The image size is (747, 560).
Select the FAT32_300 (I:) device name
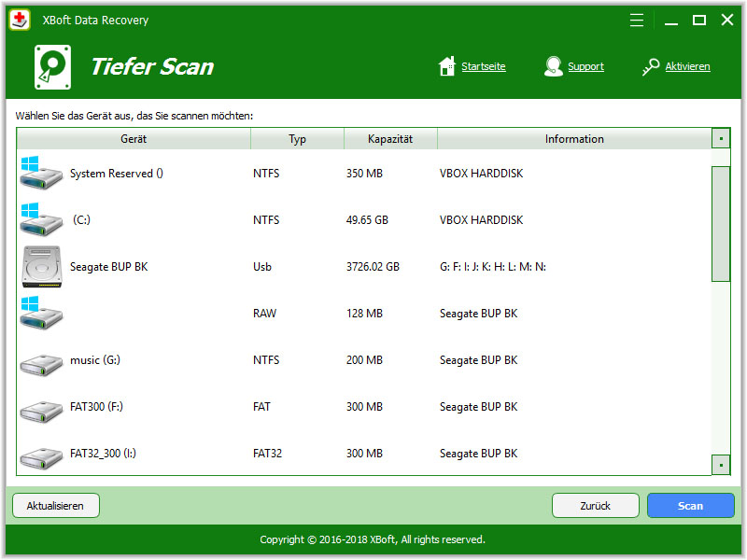click(x=103, y=454)
